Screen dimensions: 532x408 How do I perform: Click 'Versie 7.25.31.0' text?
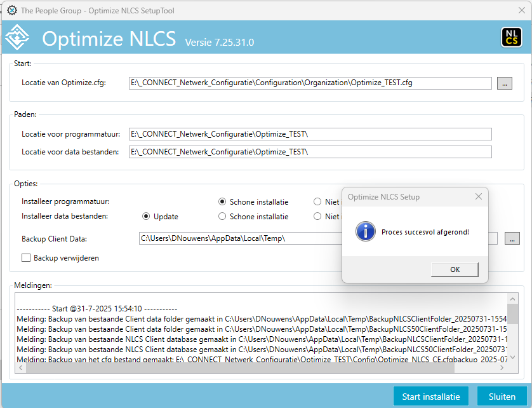220,43
